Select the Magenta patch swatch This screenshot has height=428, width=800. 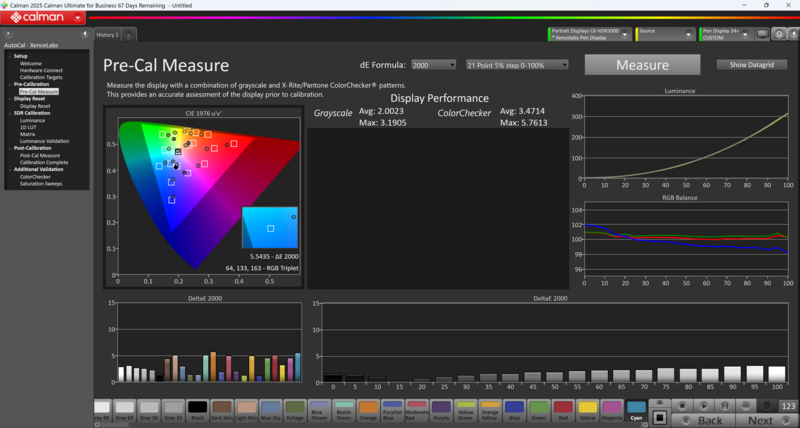[x=612, y=411]
